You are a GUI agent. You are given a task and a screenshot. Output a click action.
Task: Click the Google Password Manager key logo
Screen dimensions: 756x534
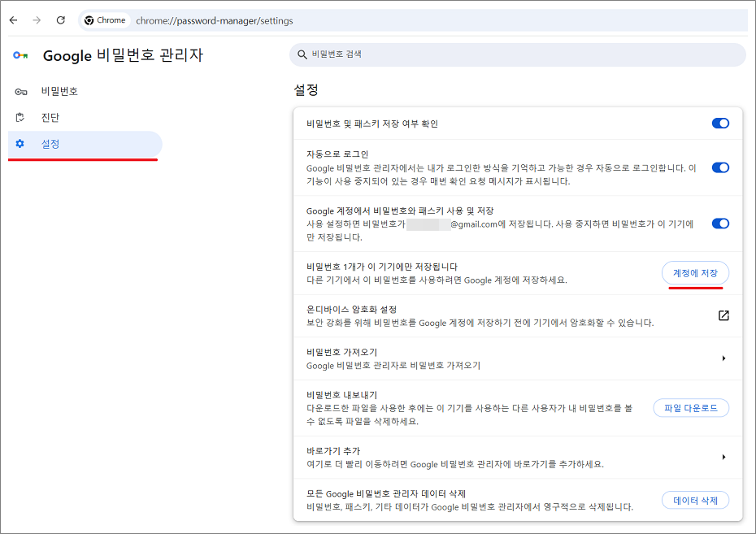click(20, 55)
